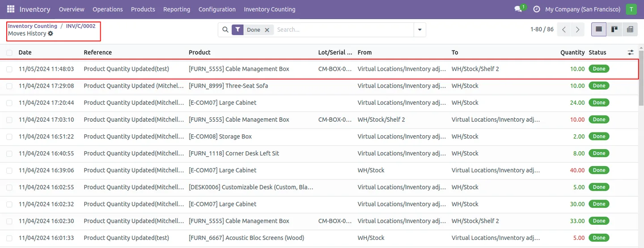
Task: Open the Three-Seat Sofa product cell
Action: [x=228, y=86]
